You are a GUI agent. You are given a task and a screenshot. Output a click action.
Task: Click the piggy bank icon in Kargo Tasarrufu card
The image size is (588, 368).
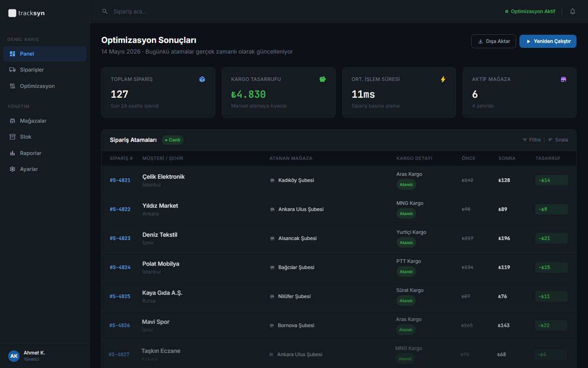(x=323, y=79)
